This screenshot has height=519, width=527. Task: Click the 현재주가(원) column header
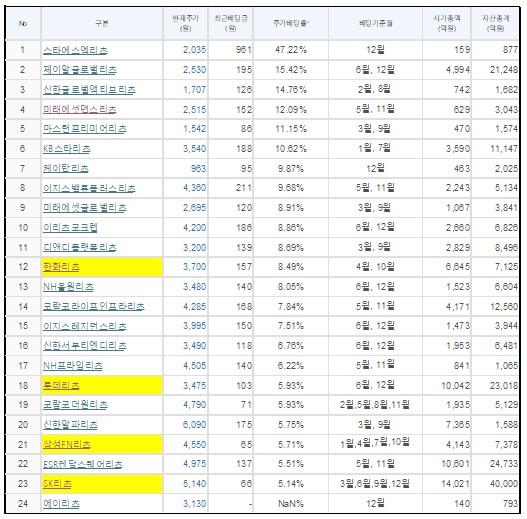click(x=186, y=23)
